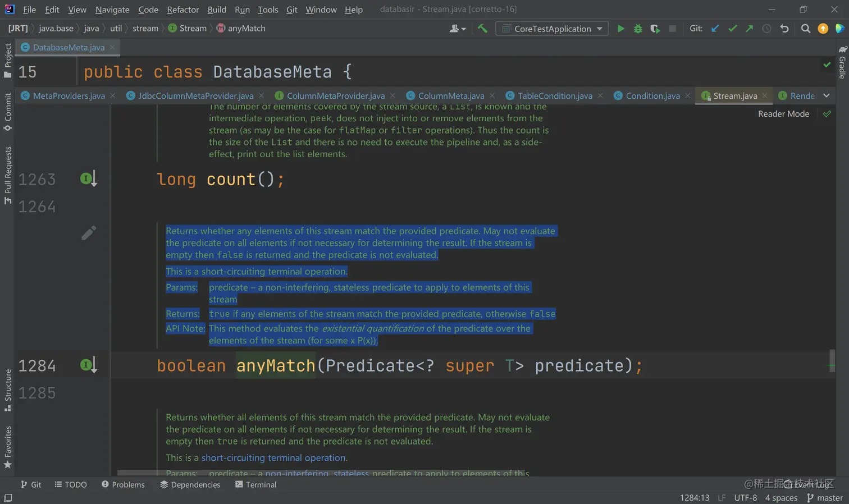849x504 pixels.
Task: Open the Tools menu
Action: coord(268,10)
